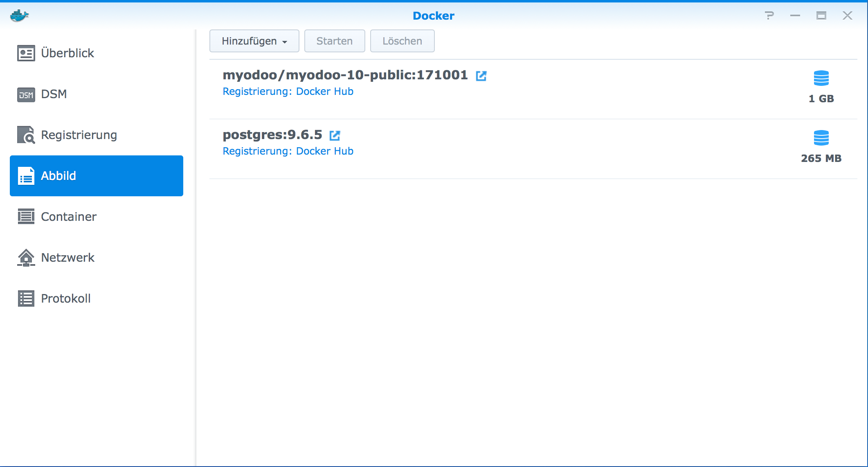
Task: Switch to the Container section
Action: (68, 216)
